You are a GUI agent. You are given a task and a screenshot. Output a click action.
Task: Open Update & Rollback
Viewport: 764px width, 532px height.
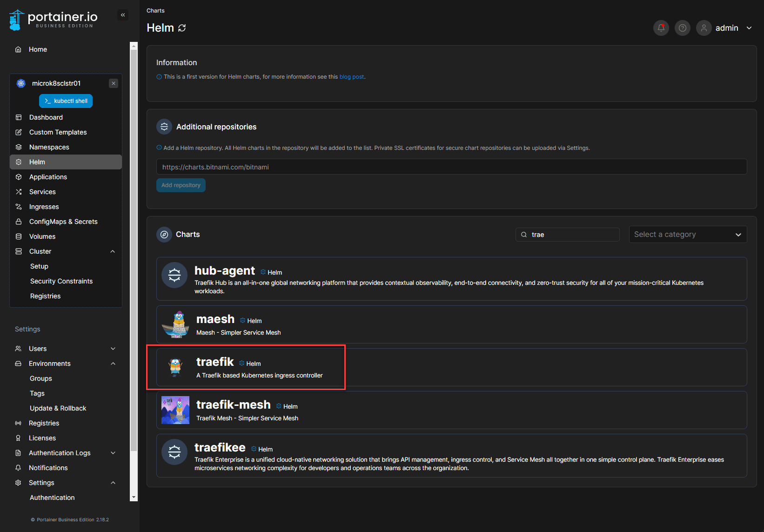tap(58, 408)
